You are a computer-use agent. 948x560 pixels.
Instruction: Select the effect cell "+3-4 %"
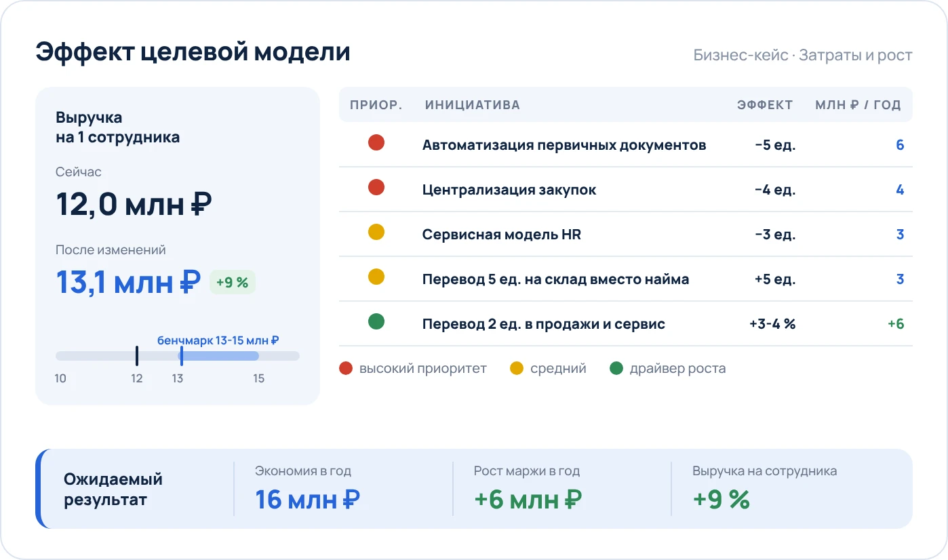click(x=772, y=324)
